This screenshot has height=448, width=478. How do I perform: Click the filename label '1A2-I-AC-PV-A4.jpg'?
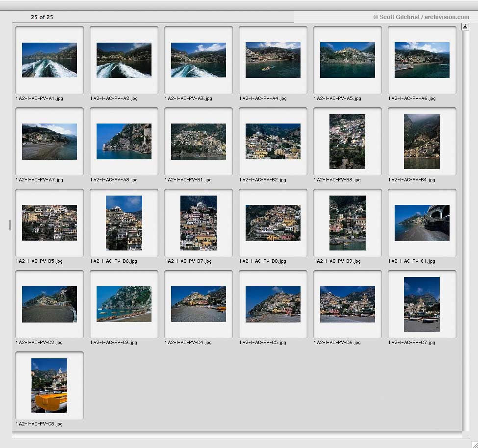click(x=263, y=99)
